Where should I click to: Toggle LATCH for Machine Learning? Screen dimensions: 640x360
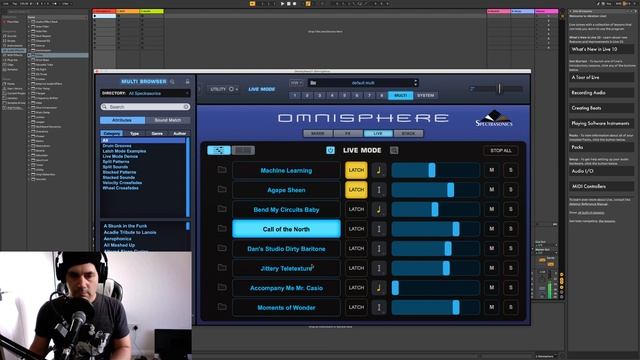(356, 170)
